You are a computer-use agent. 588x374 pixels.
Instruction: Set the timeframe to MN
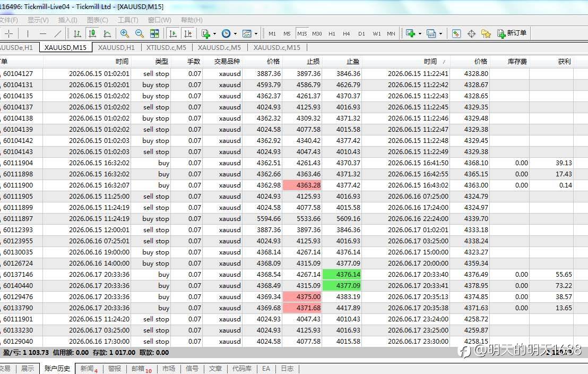[x=391, y=33]
